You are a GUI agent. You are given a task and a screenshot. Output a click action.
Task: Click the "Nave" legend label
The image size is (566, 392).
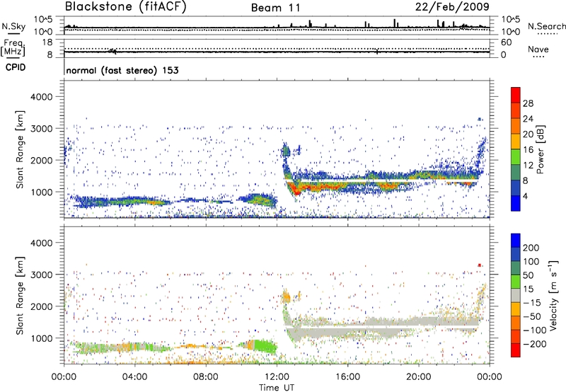538,50
